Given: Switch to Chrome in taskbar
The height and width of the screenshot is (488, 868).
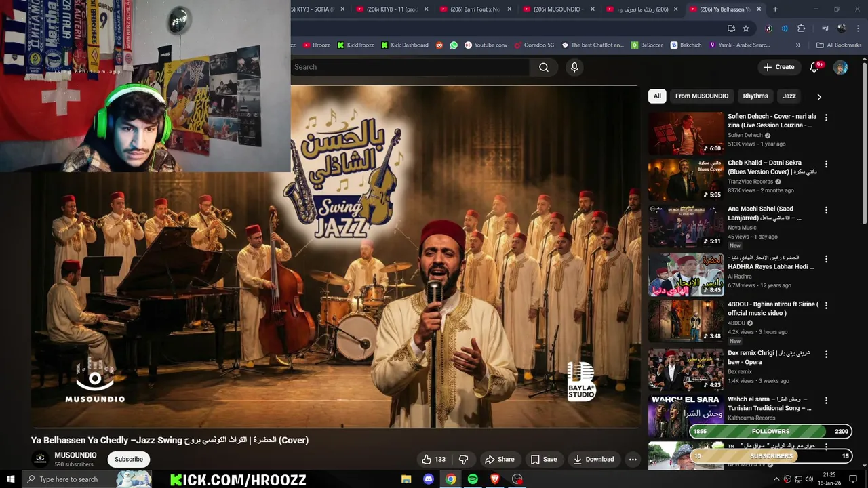Looking at the screenshot, I should tap(450, 479).
